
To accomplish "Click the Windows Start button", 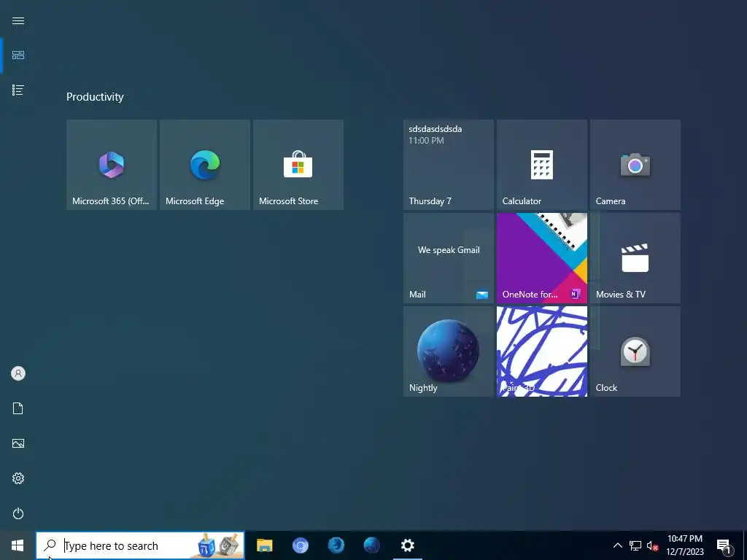I will click(x=18, y=545).
